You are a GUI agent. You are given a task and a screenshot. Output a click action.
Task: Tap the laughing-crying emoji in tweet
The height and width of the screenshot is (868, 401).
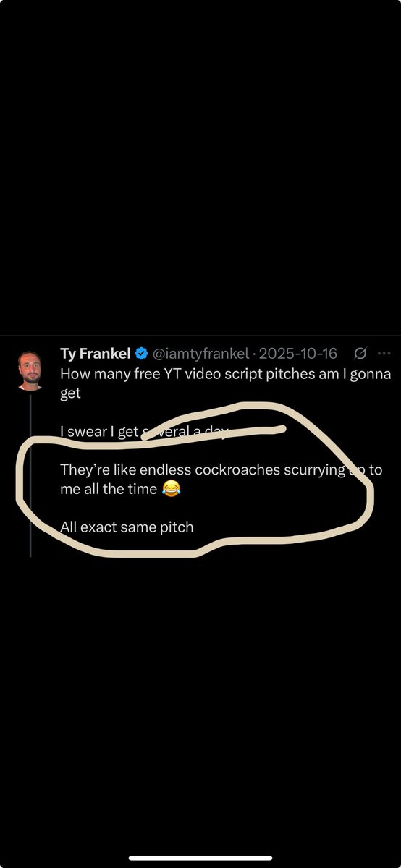[x=169, y=490]
